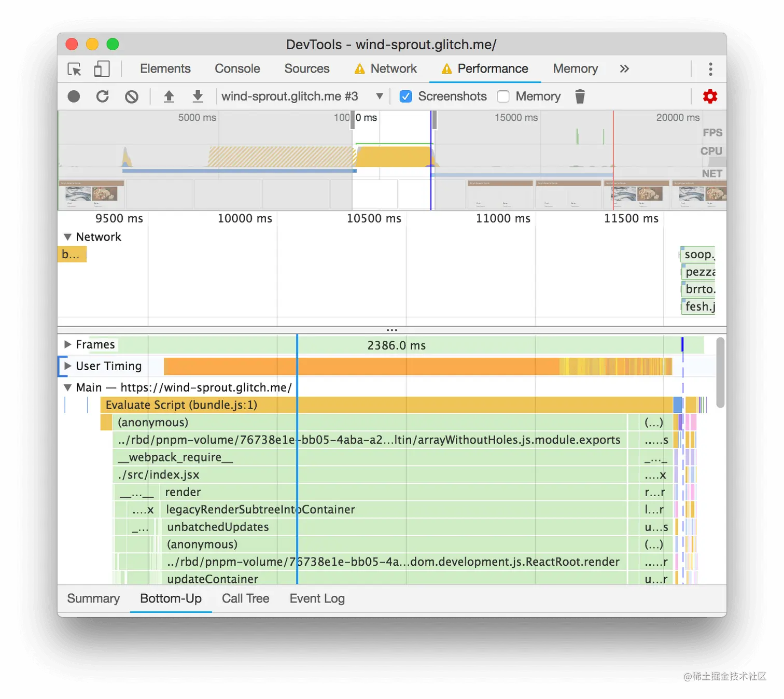Collapse the Network track section
This screenshot has width=784, height=699.
click(x=67, y=237)
